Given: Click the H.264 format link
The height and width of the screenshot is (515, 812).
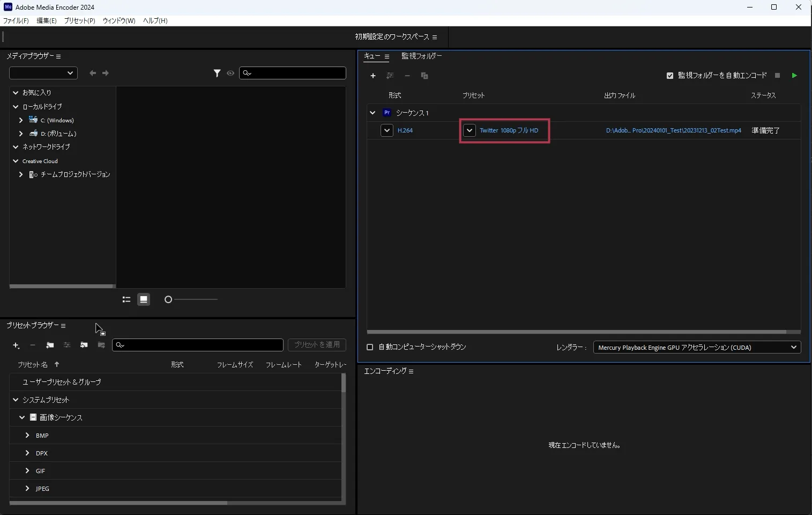Looking at the screenshot, I should (x=405, y=130).
